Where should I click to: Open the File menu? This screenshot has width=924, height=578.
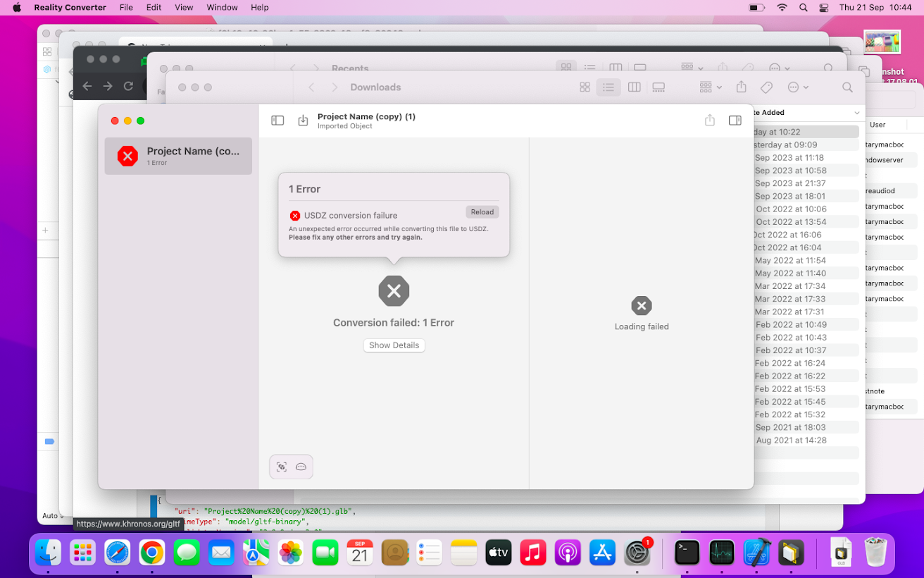coord(126,8)
